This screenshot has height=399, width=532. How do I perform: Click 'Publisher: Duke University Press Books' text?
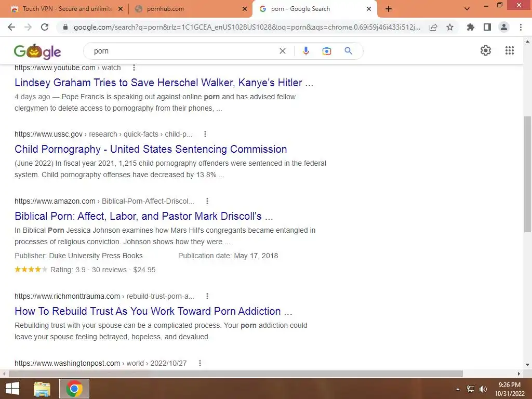click(x=79, y=256)
